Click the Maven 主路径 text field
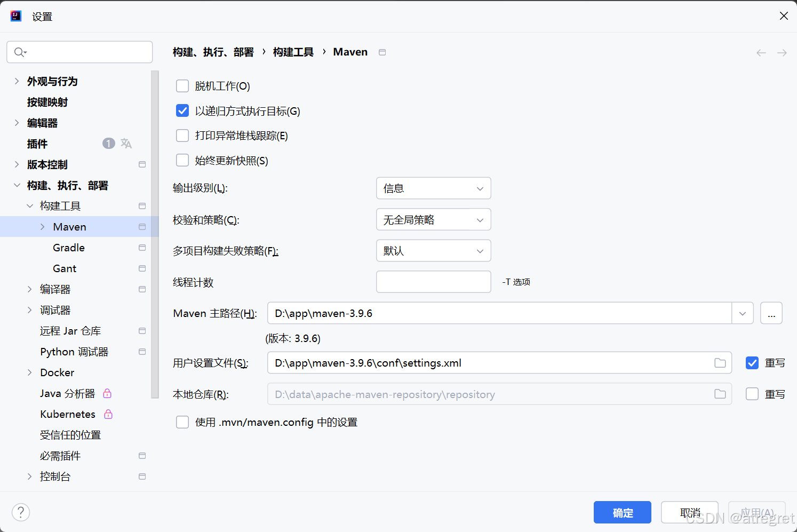Screen dimensions: 797x532 coord(500,313)
